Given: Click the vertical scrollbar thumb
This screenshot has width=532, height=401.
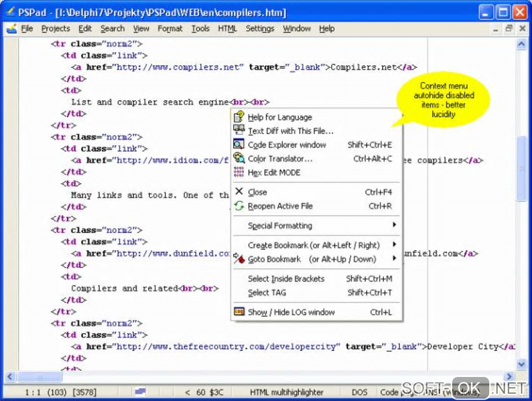Looking at the screenshot, I should click(x=521, y=169).
